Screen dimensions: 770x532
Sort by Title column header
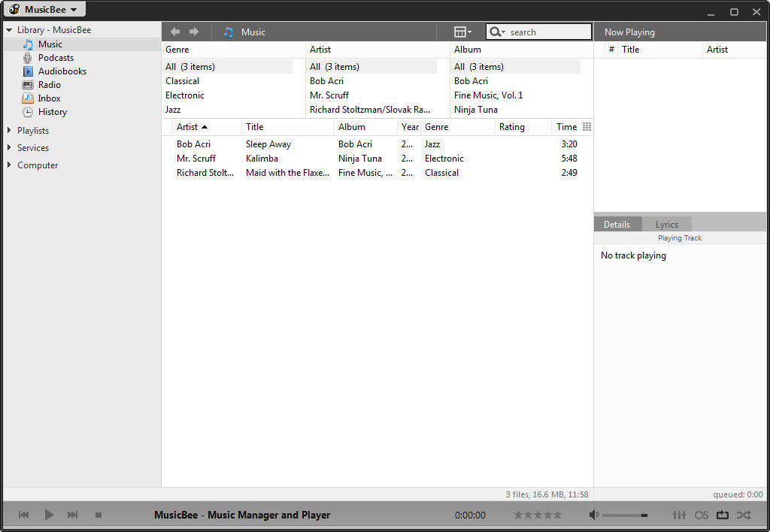(288, 127)
